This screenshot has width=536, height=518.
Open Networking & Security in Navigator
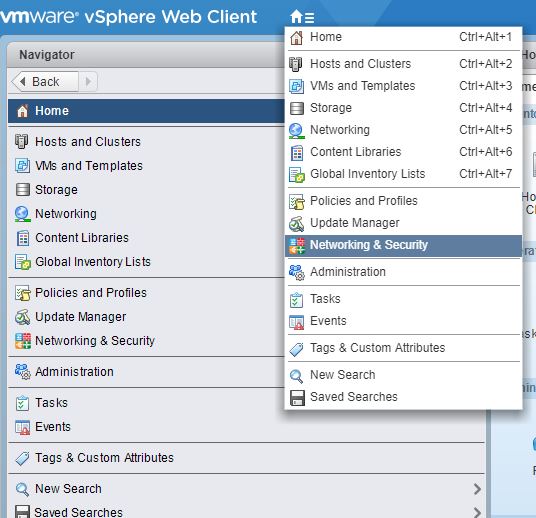pyautogui.click(x=146, y=341)
